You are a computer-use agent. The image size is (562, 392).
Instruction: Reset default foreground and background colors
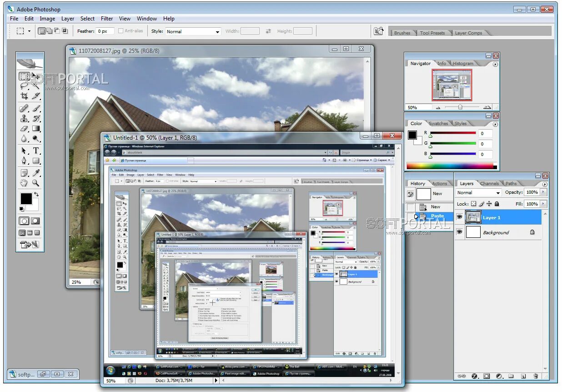point(22,209)
